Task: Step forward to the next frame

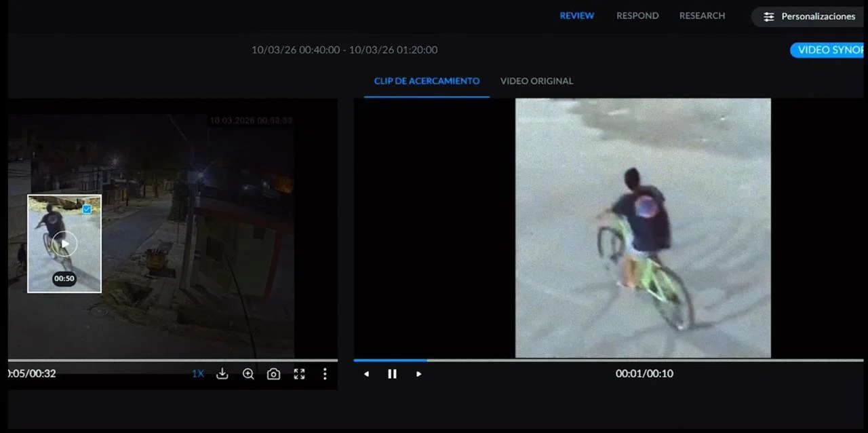Action: [x=418, y=374]
